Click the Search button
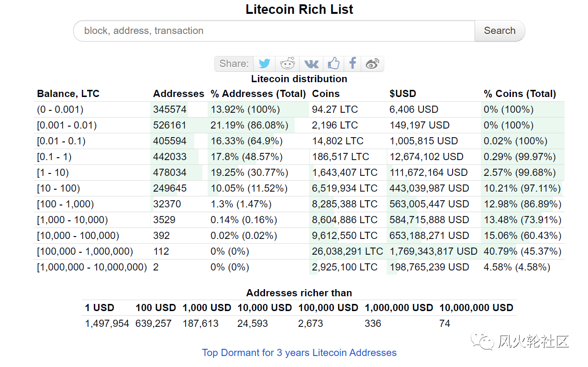 coord(499,31)
